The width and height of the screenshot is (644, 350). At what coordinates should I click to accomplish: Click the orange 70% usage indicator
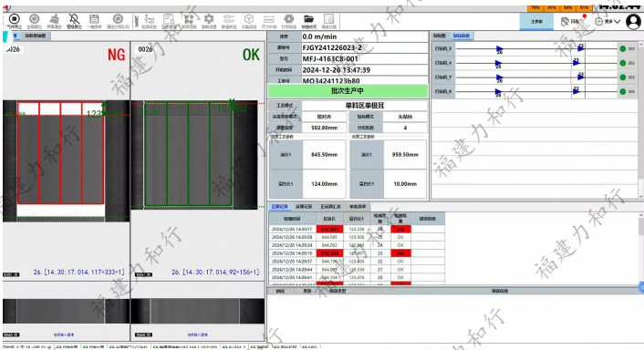click(535, 8)
